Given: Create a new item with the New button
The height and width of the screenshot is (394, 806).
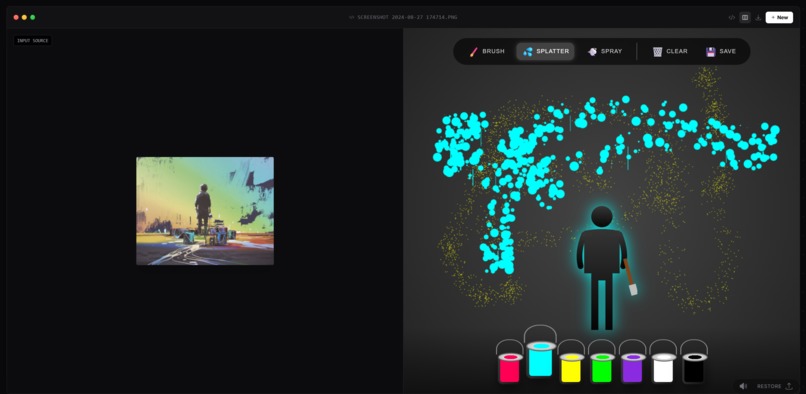Looking at the screenshot, I should click(x=779, y=17).
